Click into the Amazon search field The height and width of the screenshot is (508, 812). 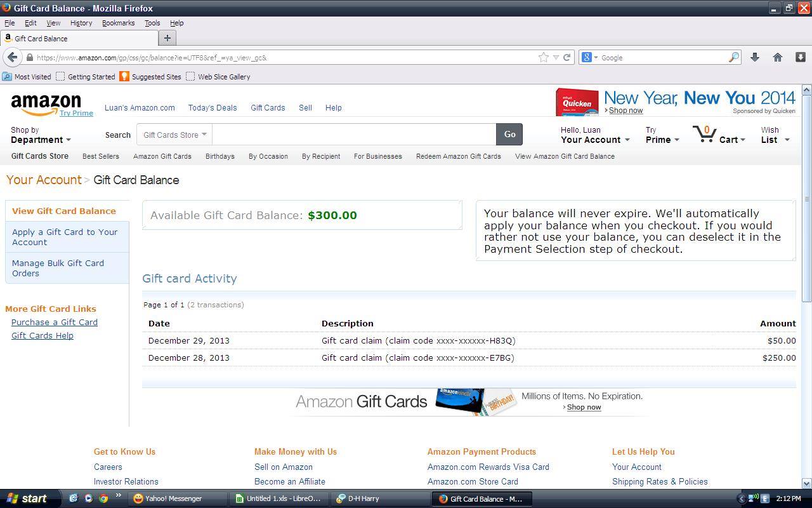pyautogui.click(x=354, y=135)
